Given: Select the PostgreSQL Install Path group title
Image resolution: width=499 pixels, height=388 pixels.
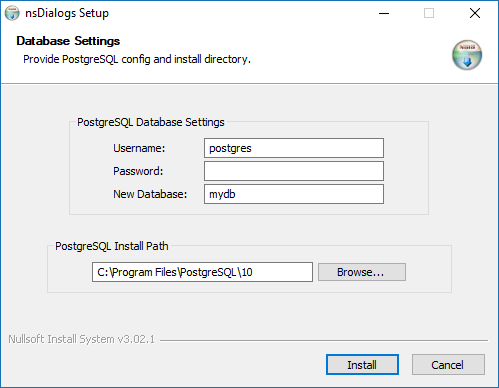Looking at the screenshot, I should click(x=112, y=246).
